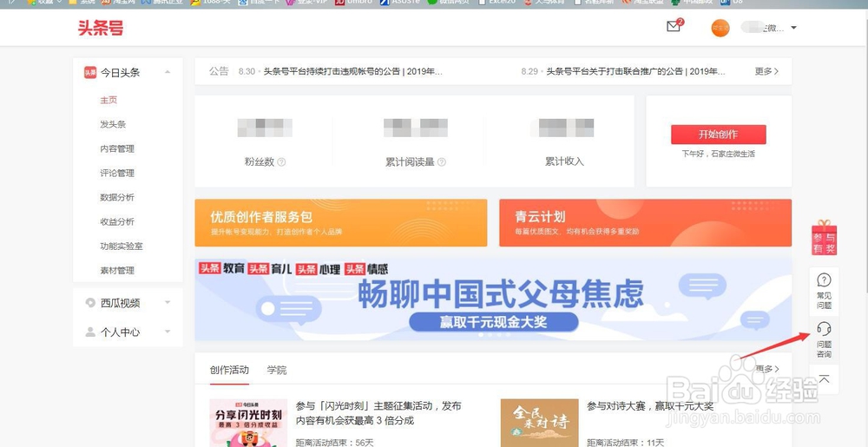Click the 参与有奖 gift icon
The image size is (868, 447).
pyautogui.click(x=825, y=238)
